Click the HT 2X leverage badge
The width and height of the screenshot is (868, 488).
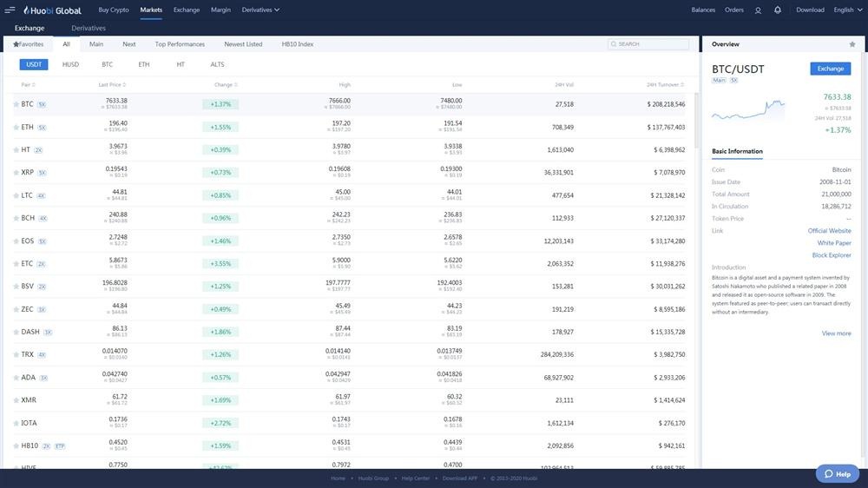[x=38, y=150]
